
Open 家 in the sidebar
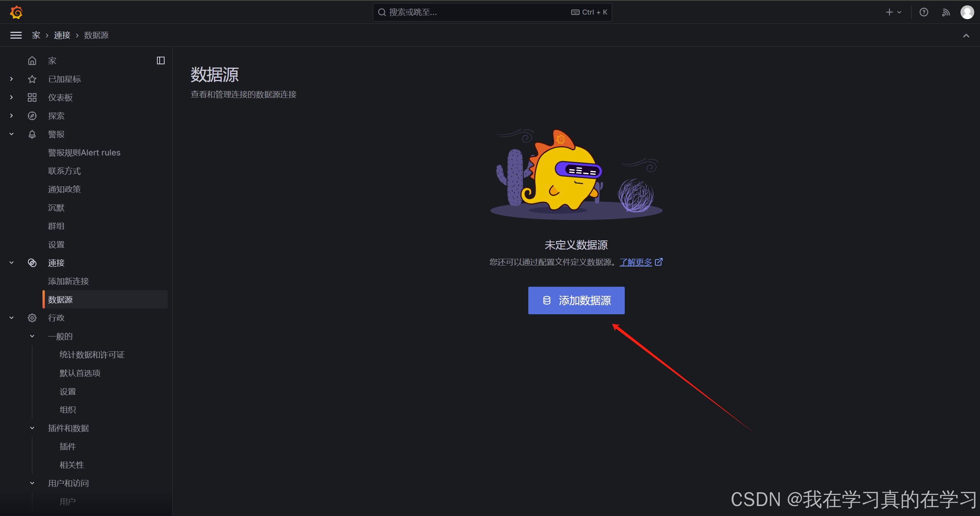pyautogui.click(x=52, y=60)
